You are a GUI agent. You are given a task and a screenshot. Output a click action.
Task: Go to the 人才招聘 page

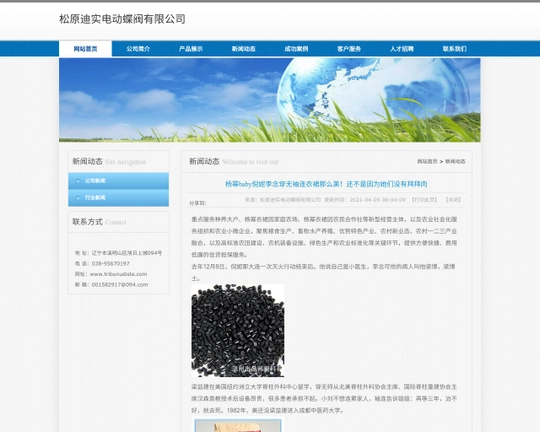[402, 49]
